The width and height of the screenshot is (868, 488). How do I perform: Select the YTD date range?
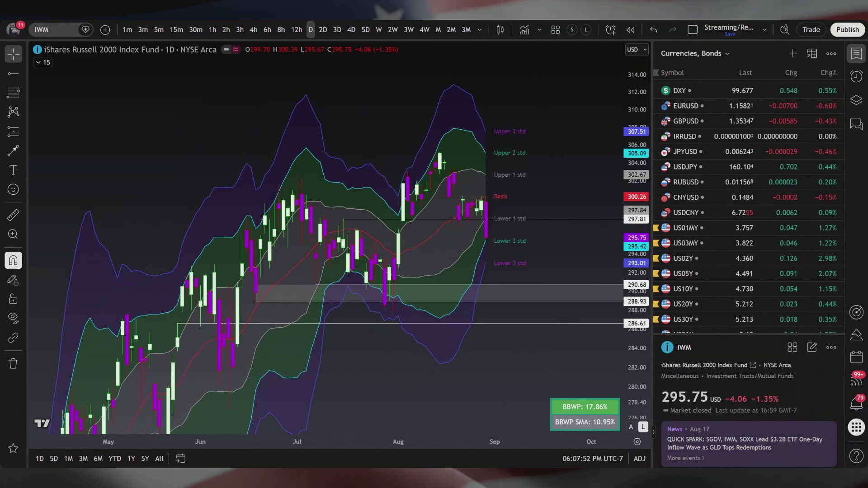[115, 459]
